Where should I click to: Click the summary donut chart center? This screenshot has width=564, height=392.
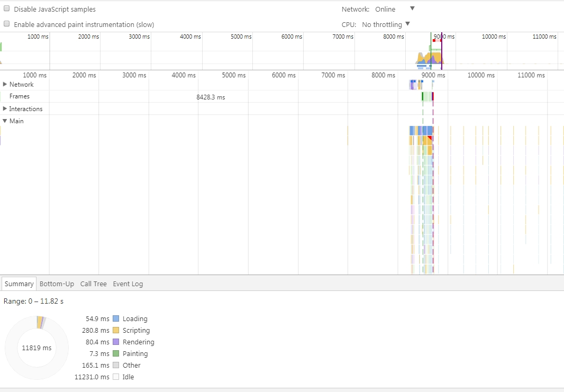click(37, 348)
